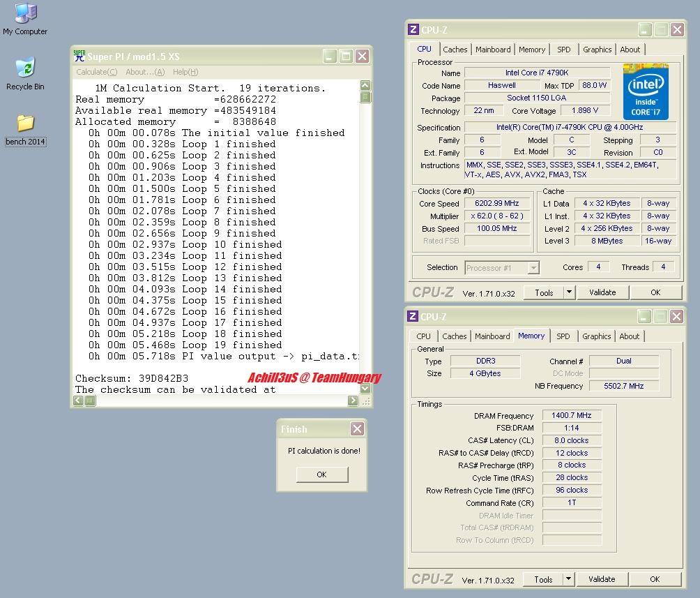Click Tools button in upper CPU-Z

[x=544, y=293]
